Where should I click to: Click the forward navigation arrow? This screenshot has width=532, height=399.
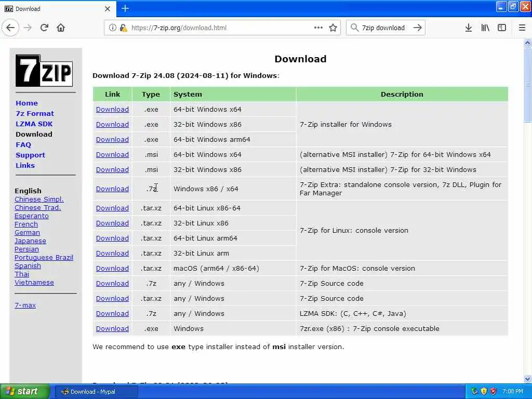tap(28, 28)
